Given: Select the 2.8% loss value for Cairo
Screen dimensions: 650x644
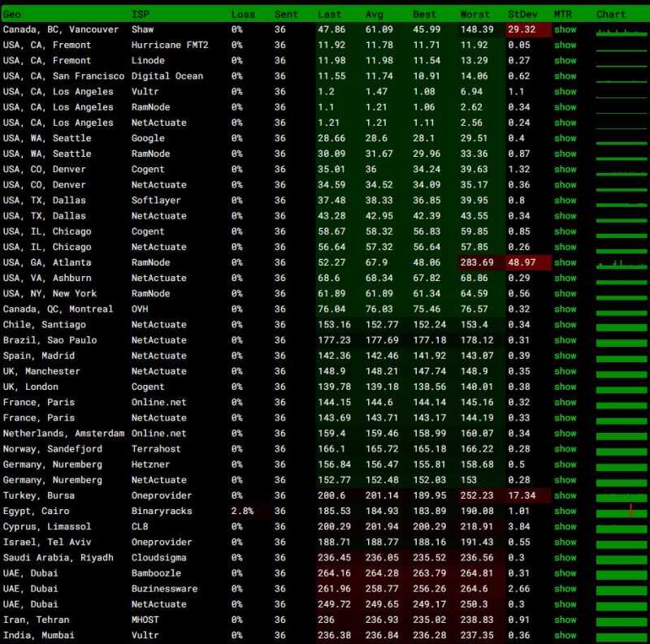Looking at the screenshot, I should tap(242, 512).
